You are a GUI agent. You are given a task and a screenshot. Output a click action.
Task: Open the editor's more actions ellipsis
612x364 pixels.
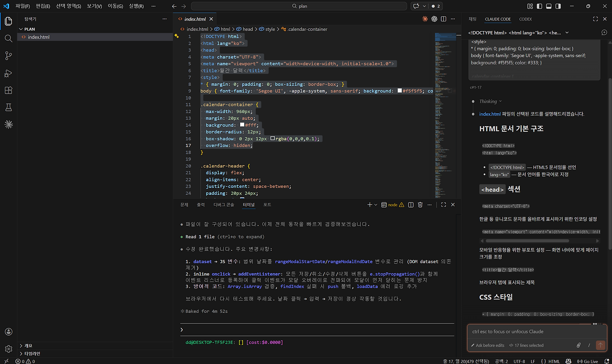(x=453, y=19)
